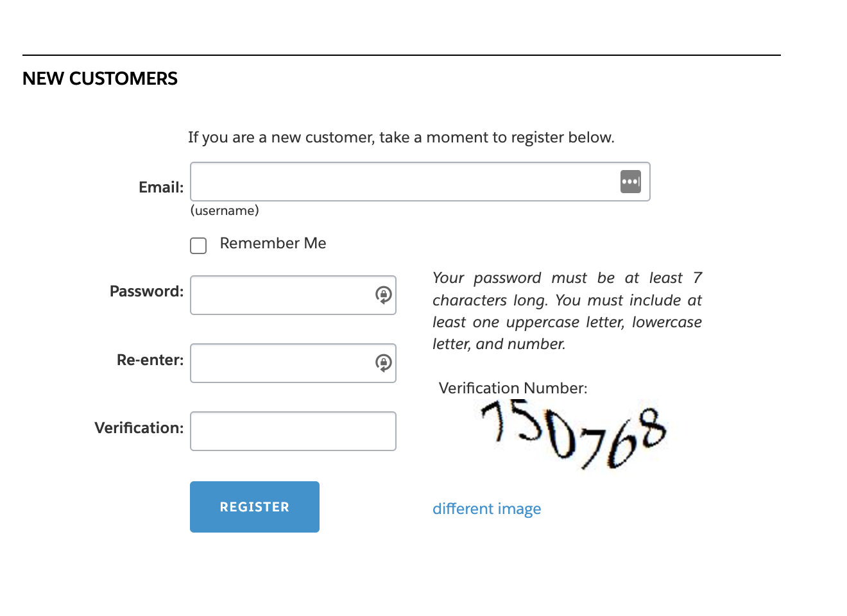This screenshot has width=847, height=616.
Task: Click the Email: field label
Action: (160, 187)
